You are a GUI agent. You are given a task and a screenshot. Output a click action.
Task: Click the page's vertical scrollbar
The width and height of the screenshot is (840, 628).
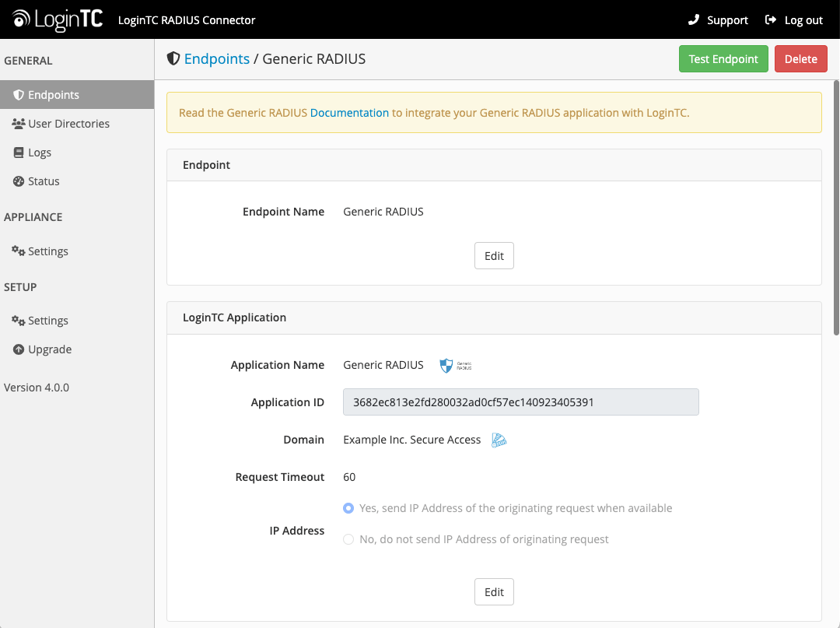click(x=836, y=206)
